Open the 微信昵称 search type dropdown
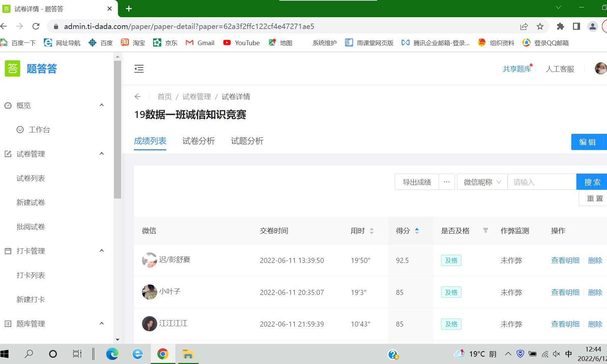 pyautogui.click(x=482, y=182)
